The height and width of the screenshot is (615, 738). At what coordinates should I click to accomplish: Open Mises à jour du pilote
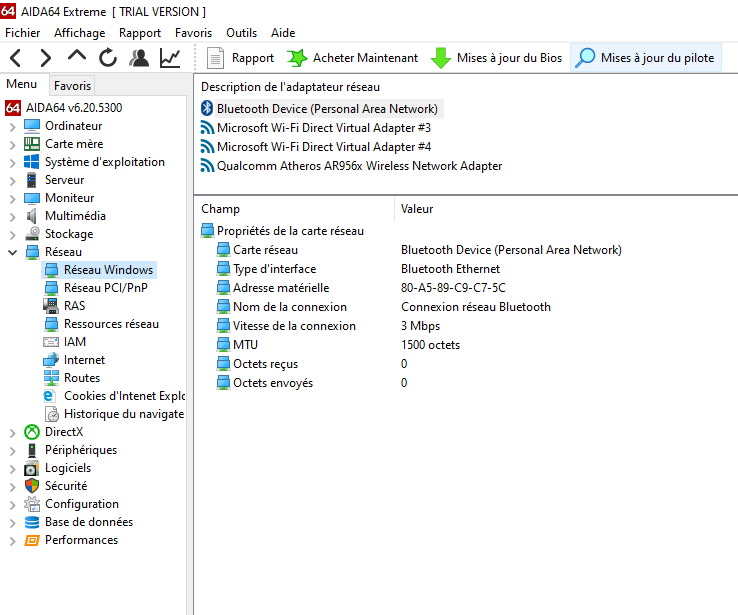tap(645, 58)
